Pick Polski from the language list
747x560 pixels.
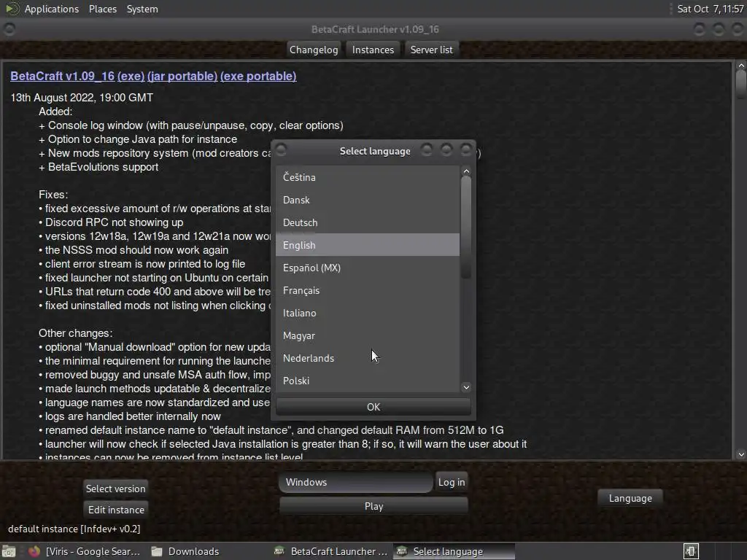point(368,381)
